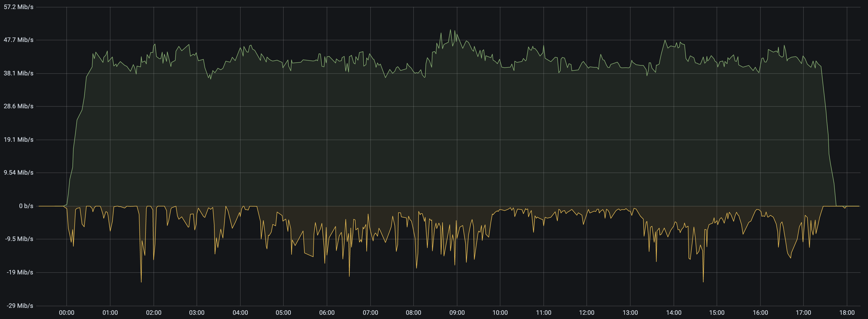Image resolution: width=868 pixels, height=319 pixels.
Task: Click the 14:00 time axis label
Action: (x=674, y=313)
